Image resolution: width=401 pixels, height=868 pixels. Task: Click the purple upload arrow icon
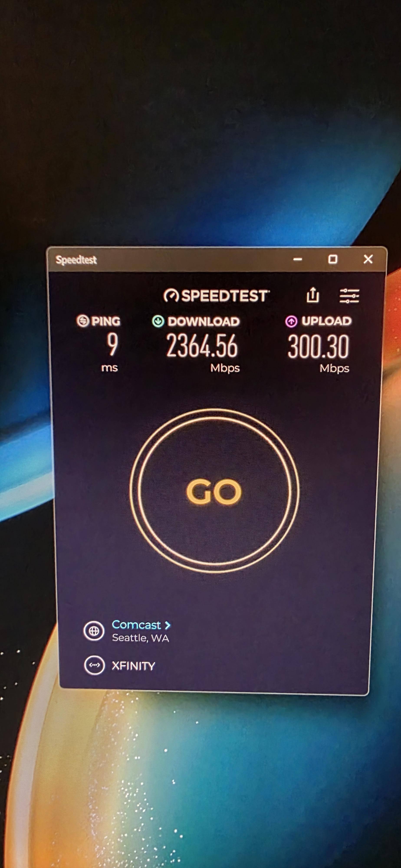[291, 321]
